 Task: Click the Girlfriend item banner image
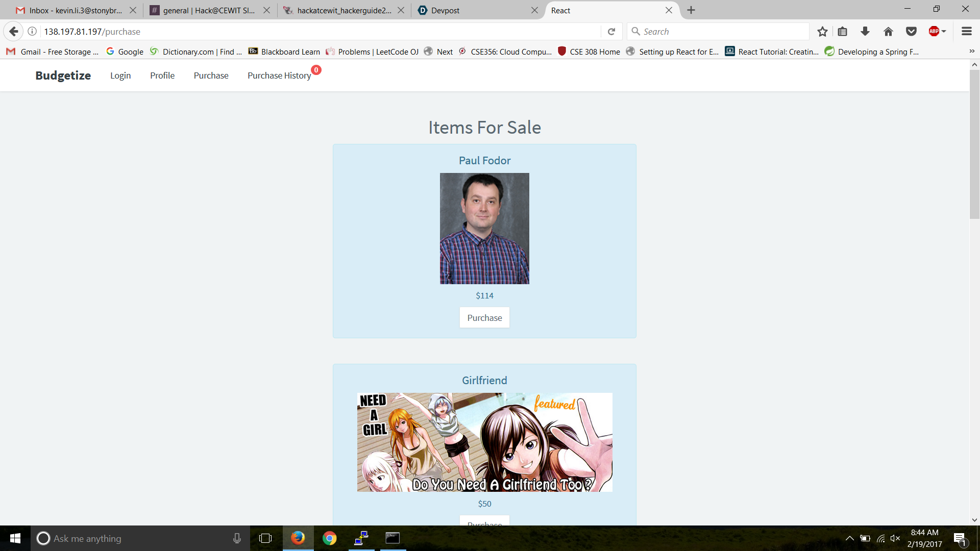[484, 442]
